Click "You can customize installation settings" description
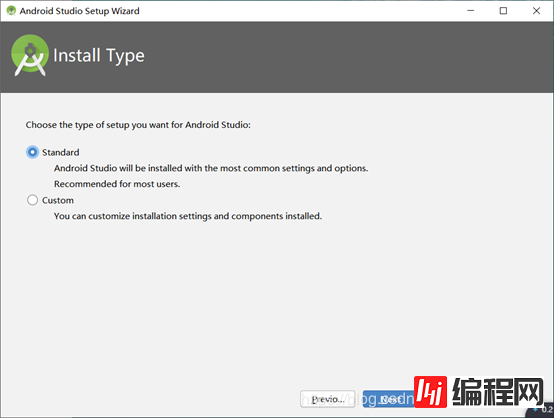This screenshot has height=418, width=554. [188, 216]
